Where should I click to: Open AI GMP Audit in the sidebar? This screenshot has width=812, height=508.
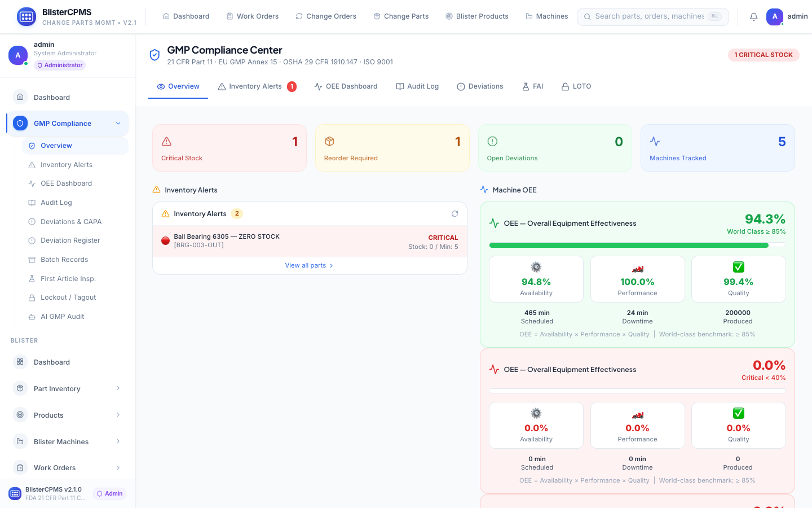(75, 317)
